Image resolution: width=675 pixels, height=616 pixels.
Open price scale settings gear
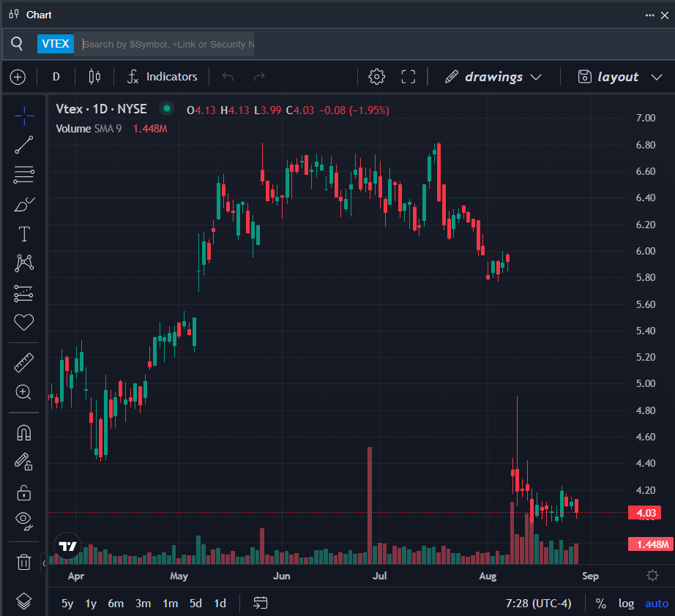click(x=652, y=576)
